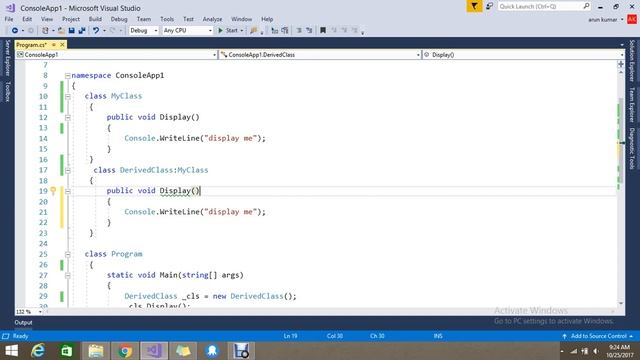This screenshot has width=640, height=360.
Task: Open the Start button dropdown arrow
Action: [242, 31]
